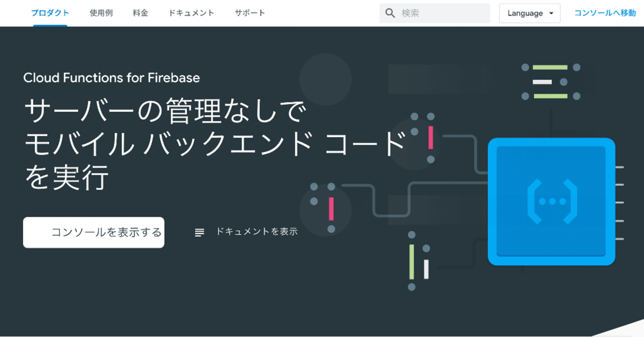Open the 使用例 tab
644x337 pixels.
tap(101, 13)
